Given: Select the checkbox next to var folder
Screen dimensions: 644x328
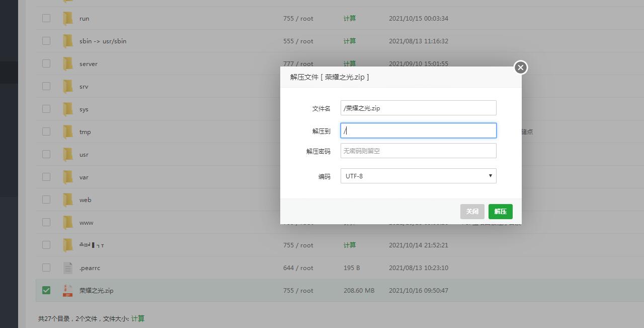Looking at the screenshot, I should pyautogui.click(x=46, y=177).
